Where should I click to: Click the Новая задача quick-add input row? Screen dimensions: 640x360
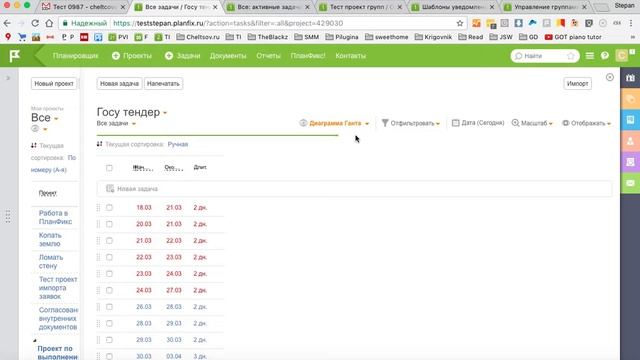pos(354,189)
